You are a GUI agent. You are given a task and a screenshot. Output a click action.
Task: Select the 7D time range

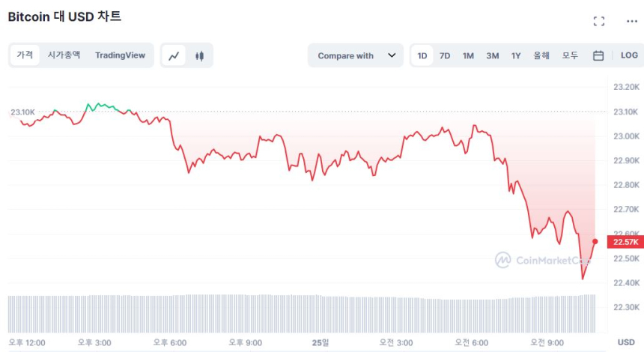pyautogui.click(x=445, y=55)
